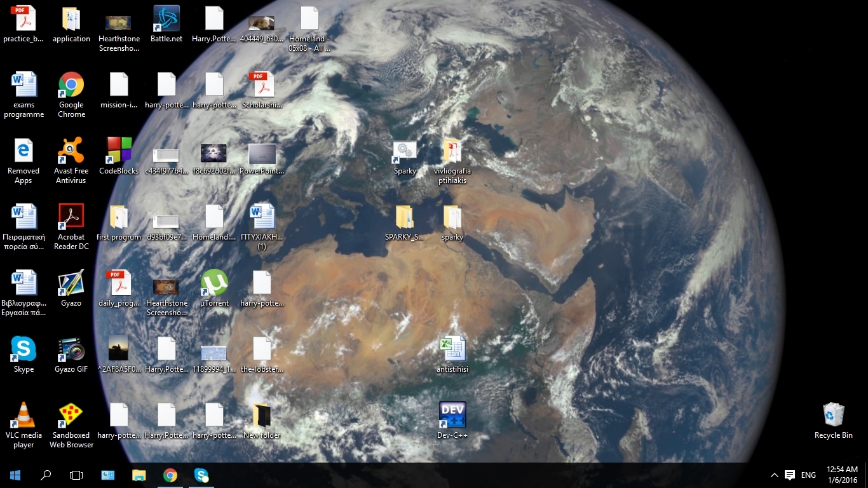Screen dimensions: 868x488
Task: Select the 11899994_1... image file
Action: tap(214, 359)
